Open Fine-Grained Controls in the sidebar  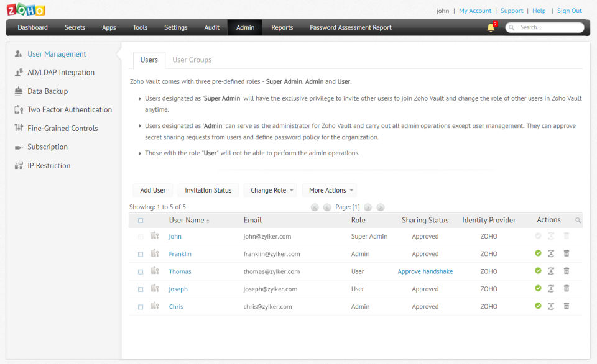62,128
